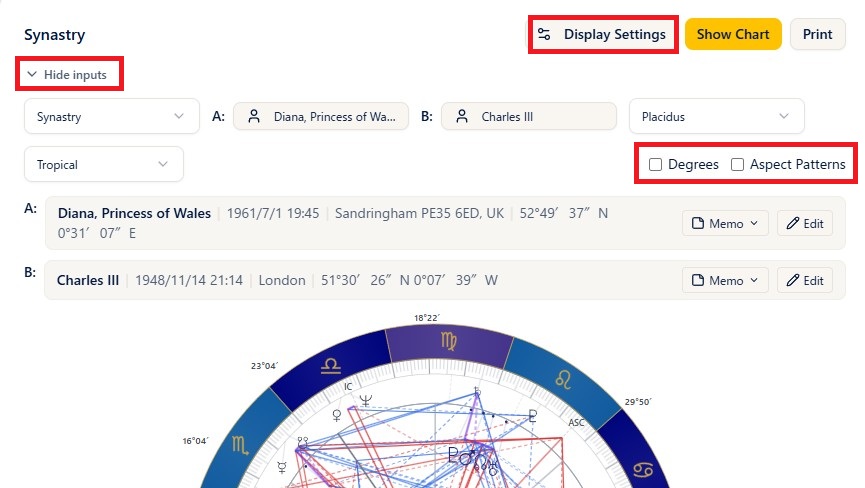Collapse inputs with Hide inputs
Image resolution: width=865 pixels, height=488 pixels.
(x=67, y=74)
